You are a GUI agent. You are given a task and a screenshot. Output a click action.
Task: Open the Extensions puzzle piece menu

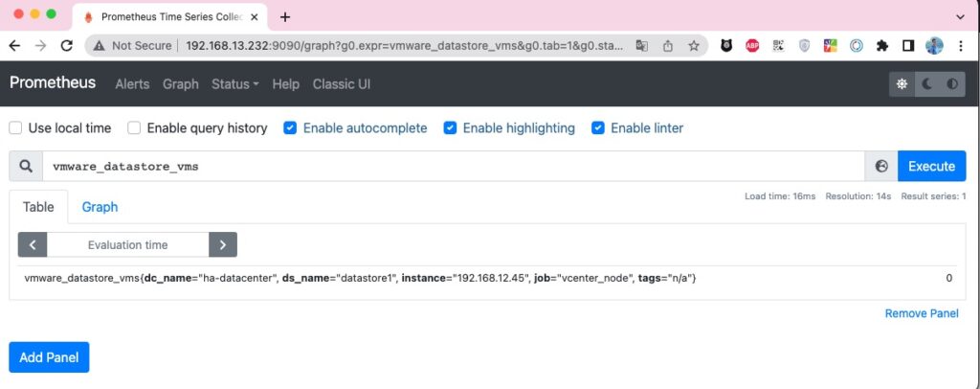click(882, 46)
